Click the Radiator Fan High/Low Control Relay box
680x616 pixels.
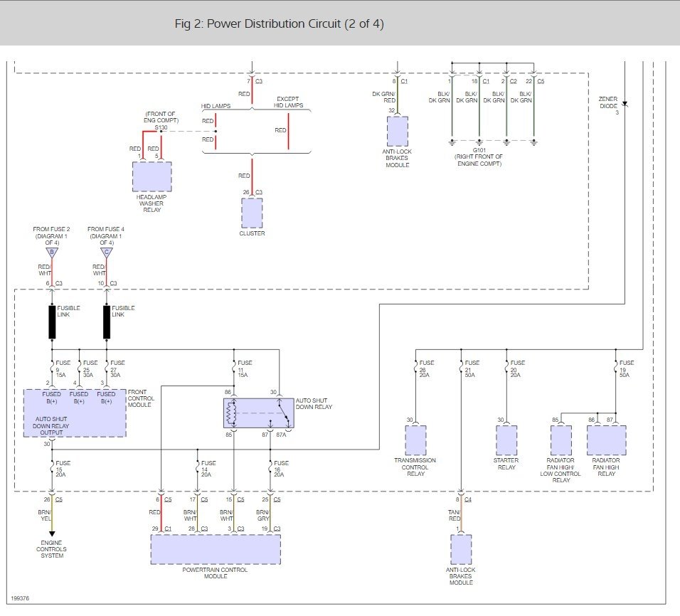tap(561, 440)
